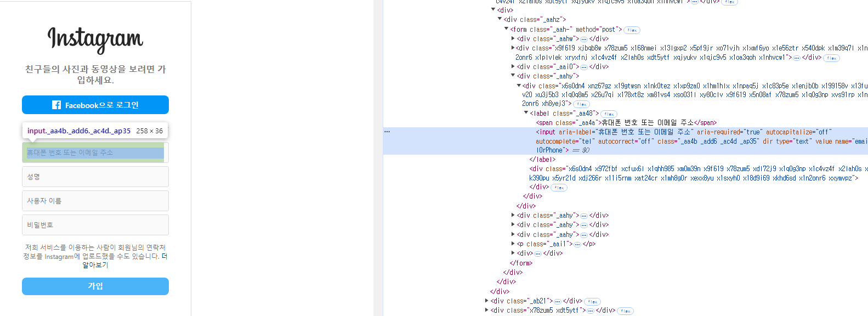Toggle flex badge on form element
This screenshot has height=316, width=868.
(632, 30)
